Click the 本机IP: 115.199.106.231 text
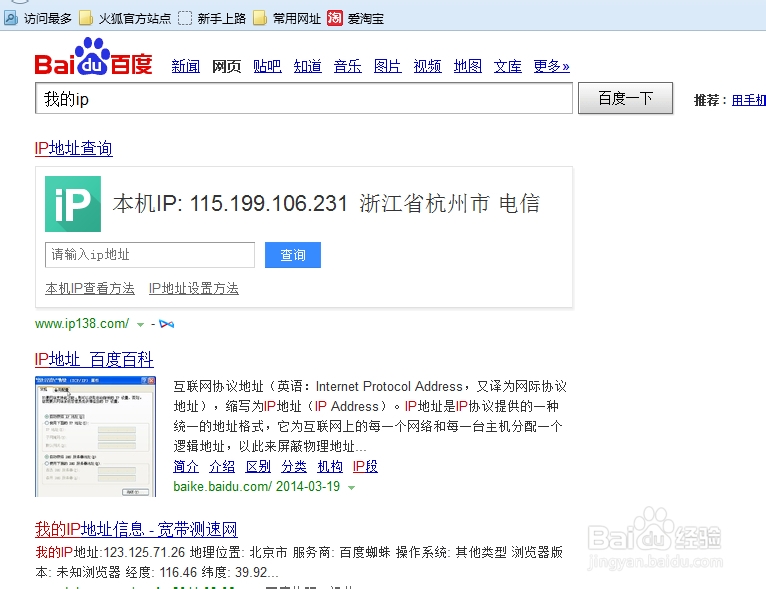Screen dimensions: 766x589 (x=230, y=204)
